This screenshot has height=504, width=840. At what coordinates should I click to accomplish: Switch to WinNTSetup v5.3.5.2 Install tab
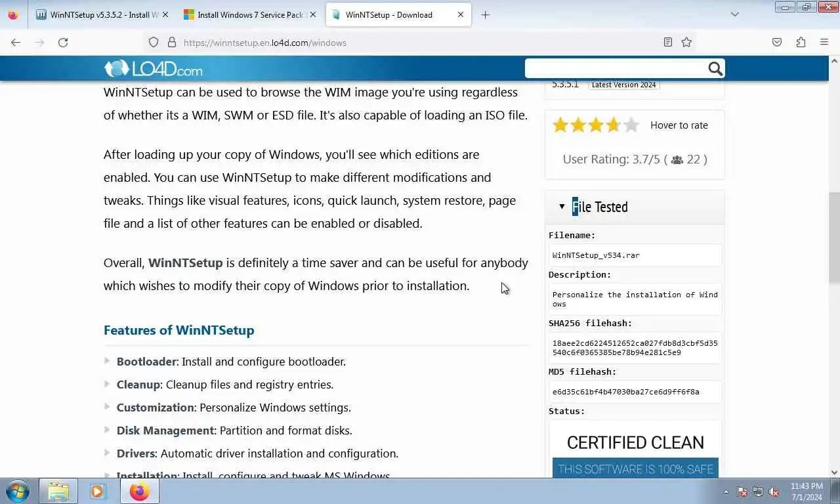click(102, 14)
